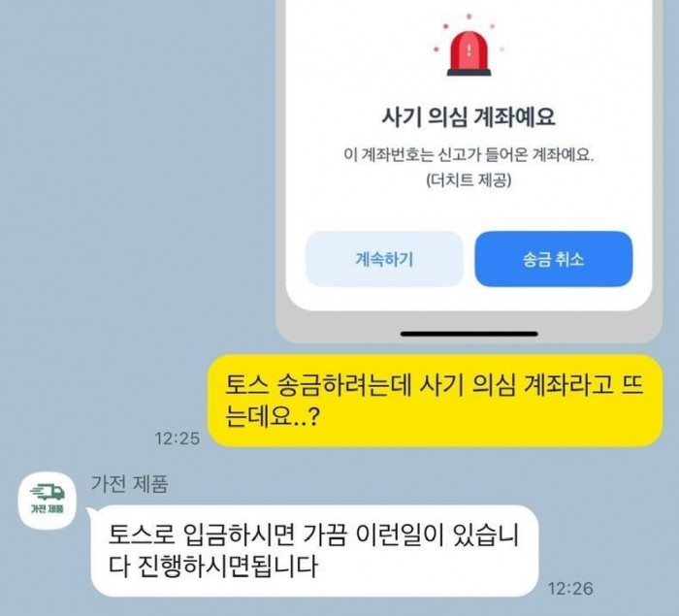This screenshot has width=679, height=616.
Task: Click the 가전 제품 sender name above the message
Action: pyautogui.click(x=129, y=483)
